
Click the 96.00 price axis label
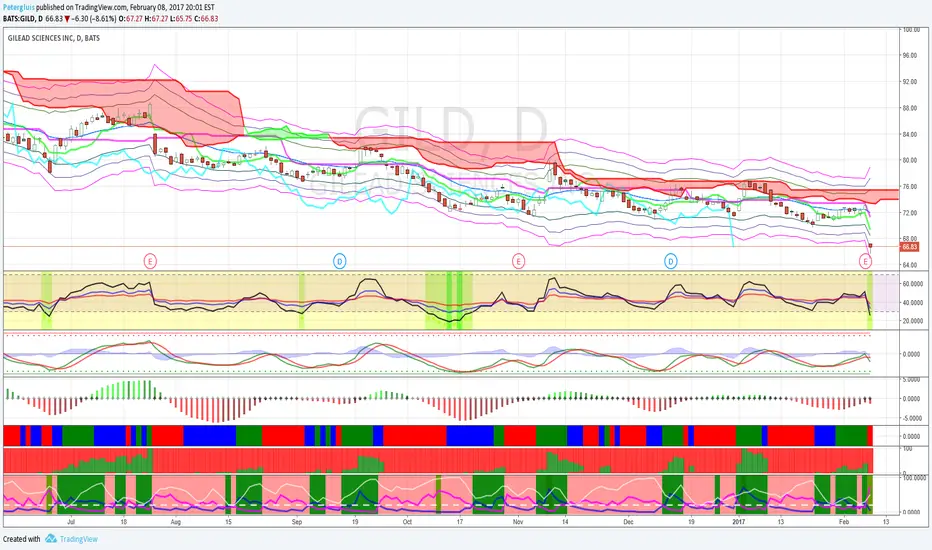click(x=909, y=55)
